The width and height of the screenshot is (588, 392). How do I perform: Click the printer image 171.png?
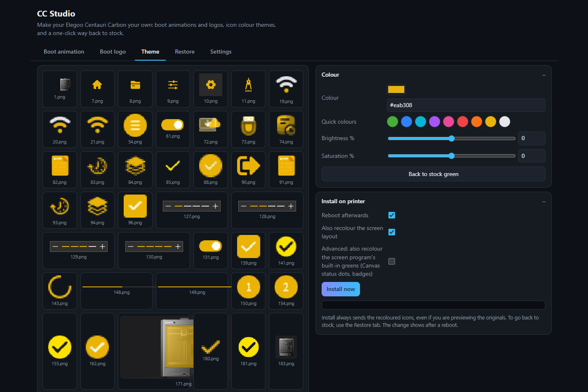pos(156,351)
